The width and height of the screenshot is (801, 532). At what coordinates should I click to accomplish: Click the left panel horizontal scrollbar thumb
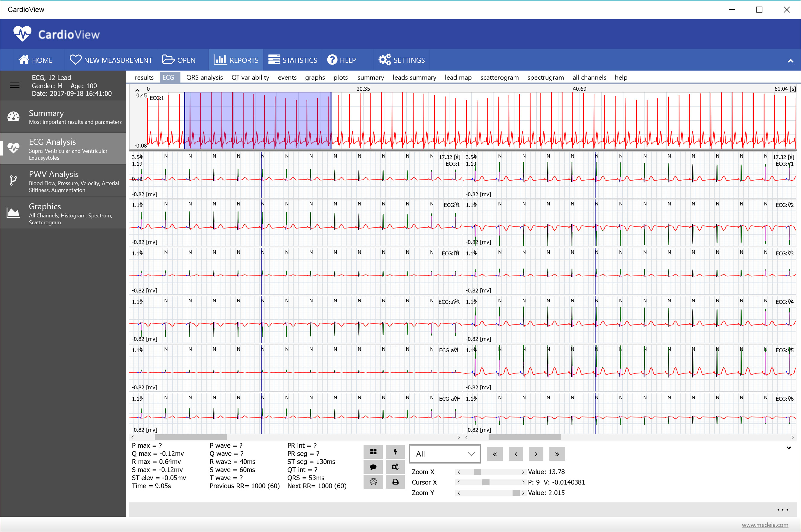[x=191, y=437]
